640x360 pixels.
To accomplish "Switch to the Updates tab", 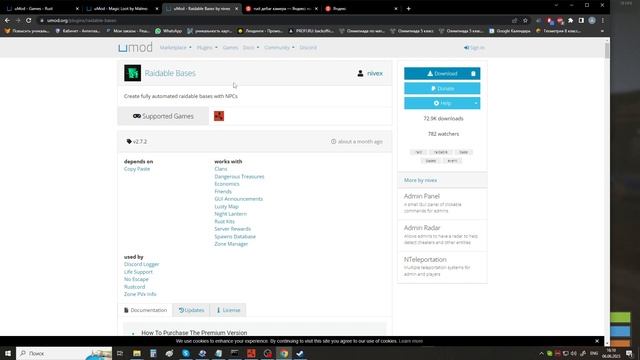I will click(191, 310).
